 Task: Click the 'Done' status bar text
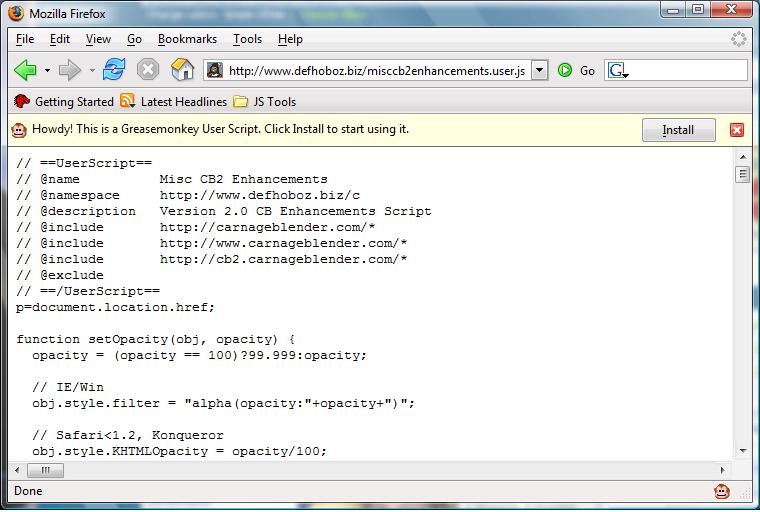tap(28, 491)
